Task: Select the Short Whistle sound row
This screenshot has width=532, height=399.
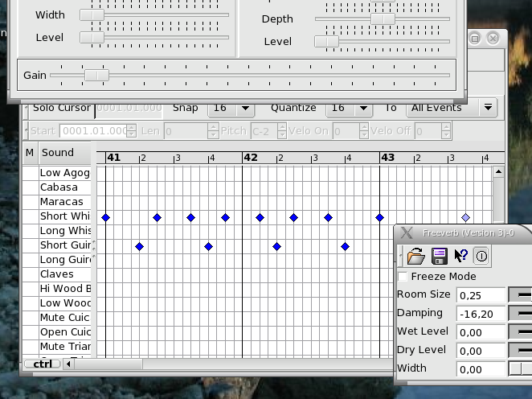Action: pos(65,216)
